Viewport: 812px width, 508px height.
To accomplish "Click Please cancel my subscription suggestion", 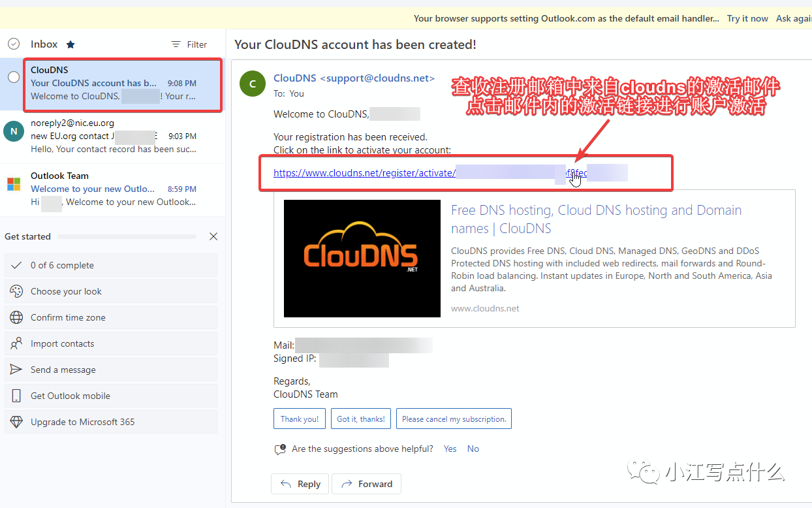I will [x=454, y=419].
